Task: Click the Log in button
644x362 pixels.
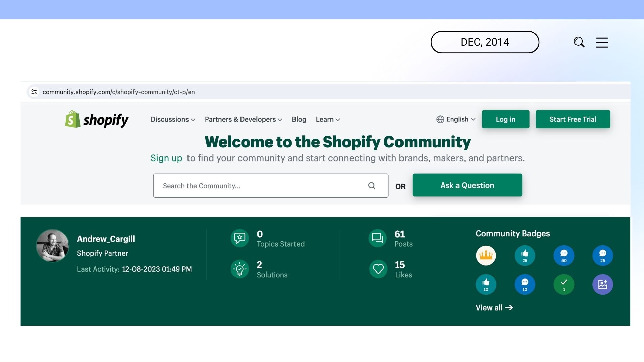Action: tap(505, 119)
